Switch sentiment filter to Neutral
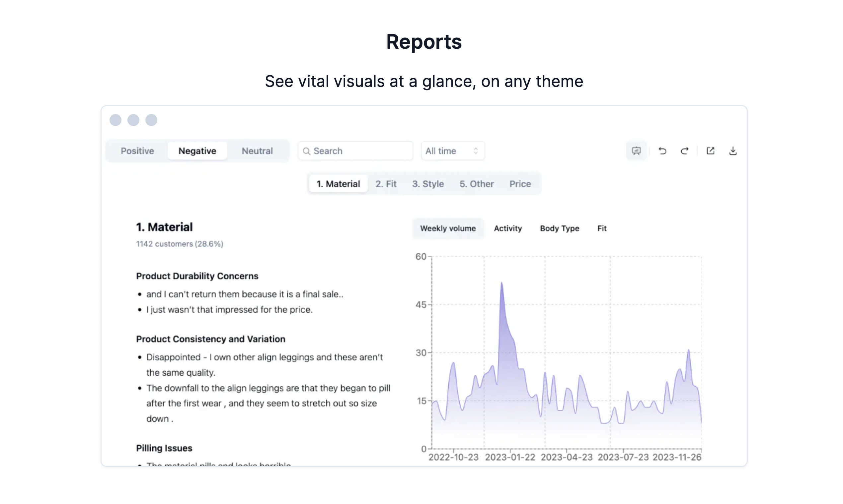The image size is (843, 504). (x=257, y=151)
